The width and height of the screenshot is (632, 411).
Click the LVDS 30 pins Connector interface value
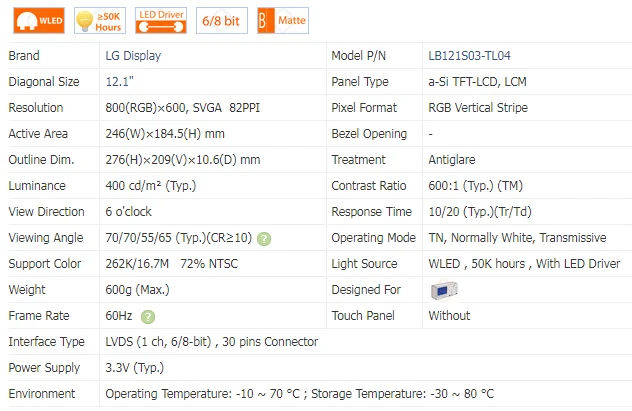click(212, 342)
